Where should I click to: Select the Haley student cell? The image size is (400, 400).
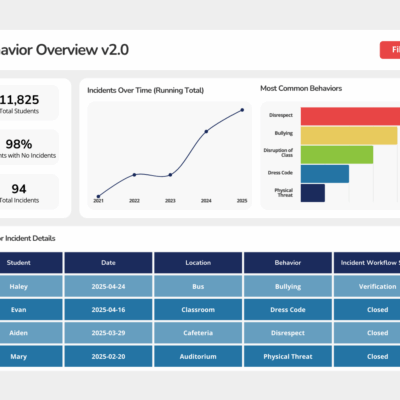(x=31, y=286)
